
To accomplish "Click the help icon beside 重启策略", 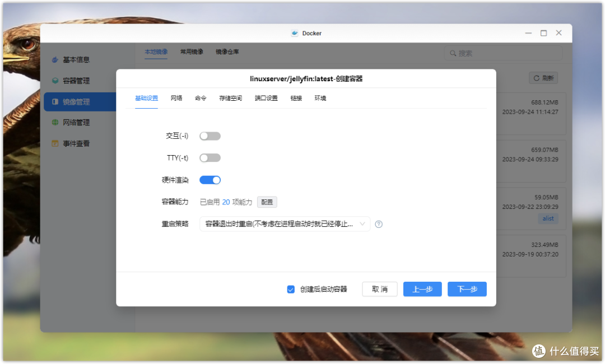I will 379,224.
